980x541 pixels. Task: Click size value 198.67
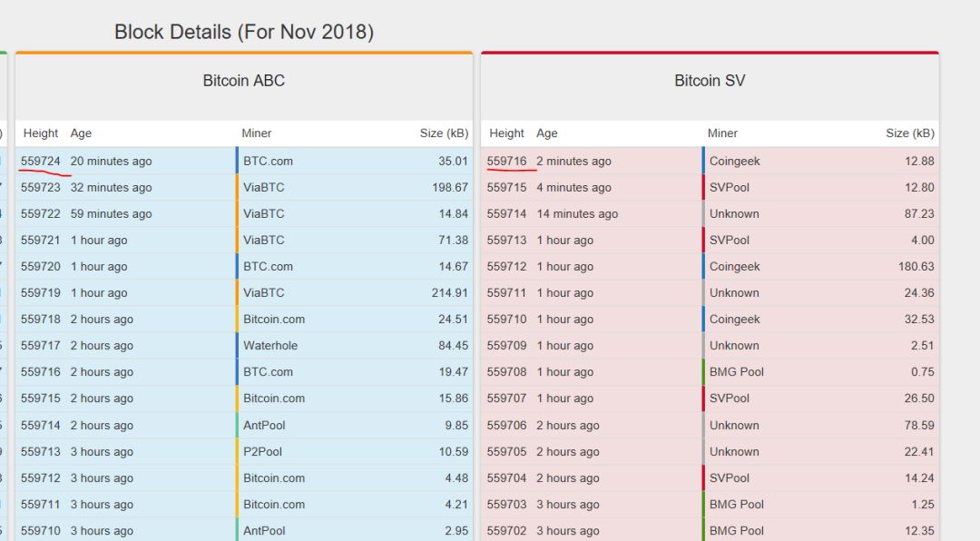[450, 187]
